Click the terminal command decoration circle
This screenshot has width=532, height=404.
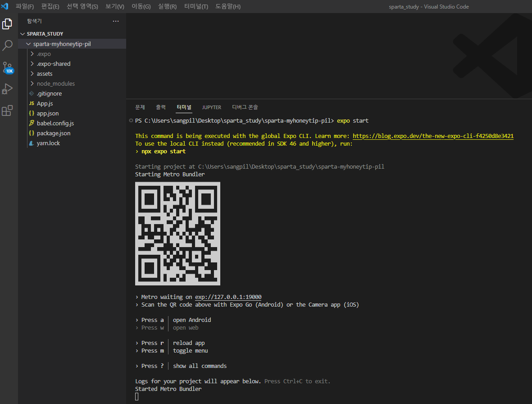pos(131,120)
